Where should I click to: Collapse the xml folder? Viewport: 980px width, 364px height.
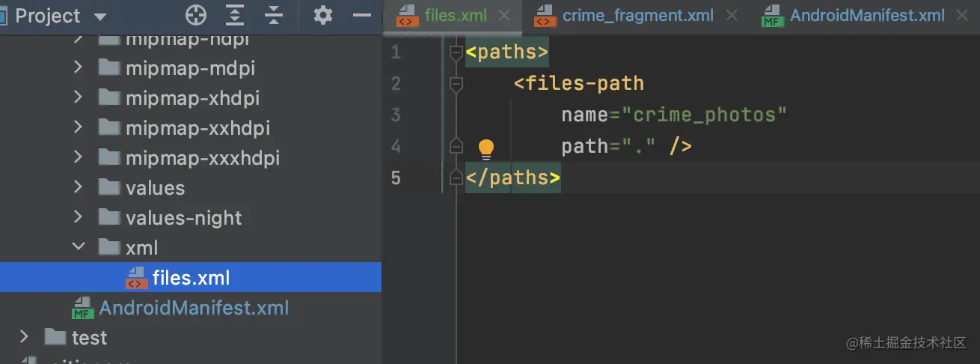[x=78, y=247]
